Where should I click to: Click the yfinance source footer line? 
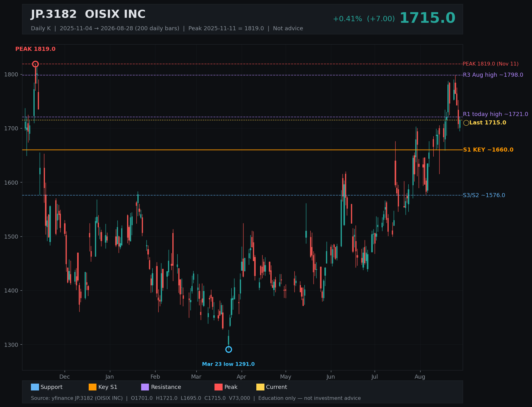point(196,398)
